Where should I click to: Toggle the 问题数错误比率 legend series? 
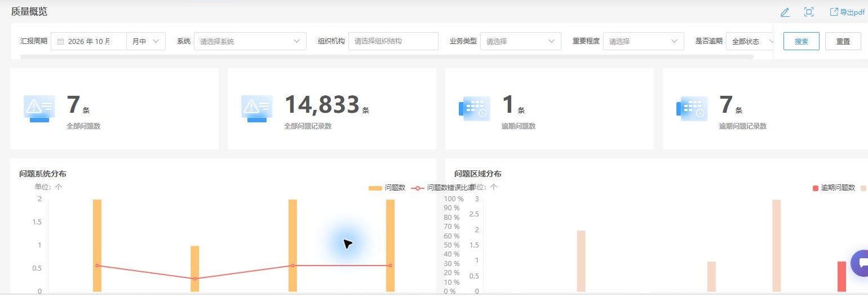(x=442, y=188)
